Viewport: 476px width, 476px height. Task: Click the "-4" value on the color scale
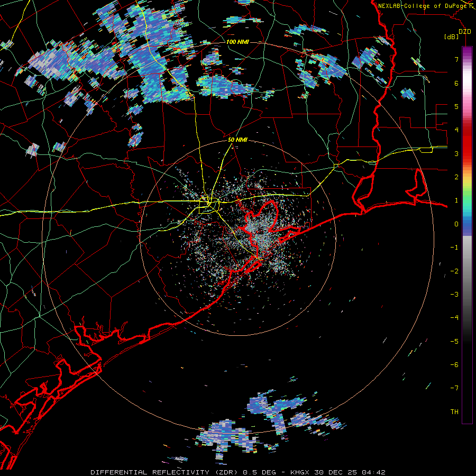[x=454, y=318]
